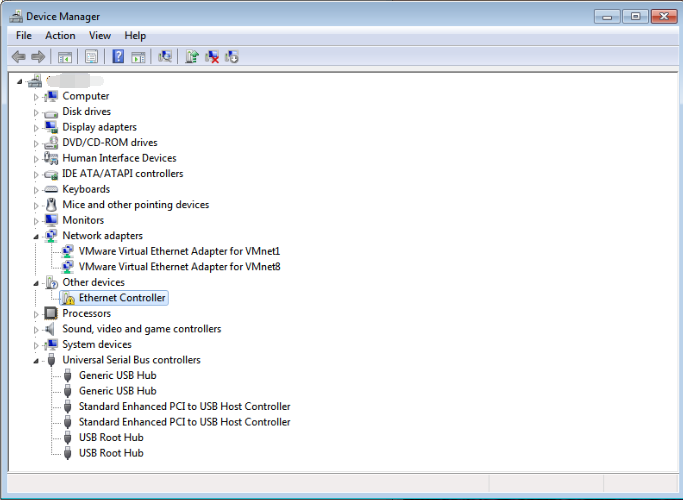Select Sound, video and game controllers

tap(142, 329)
